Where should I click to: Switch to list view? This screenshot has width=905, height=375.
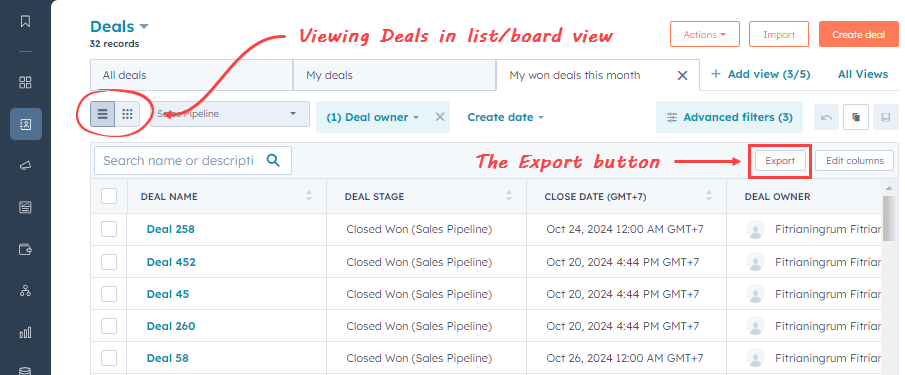(x=103, y=114)
